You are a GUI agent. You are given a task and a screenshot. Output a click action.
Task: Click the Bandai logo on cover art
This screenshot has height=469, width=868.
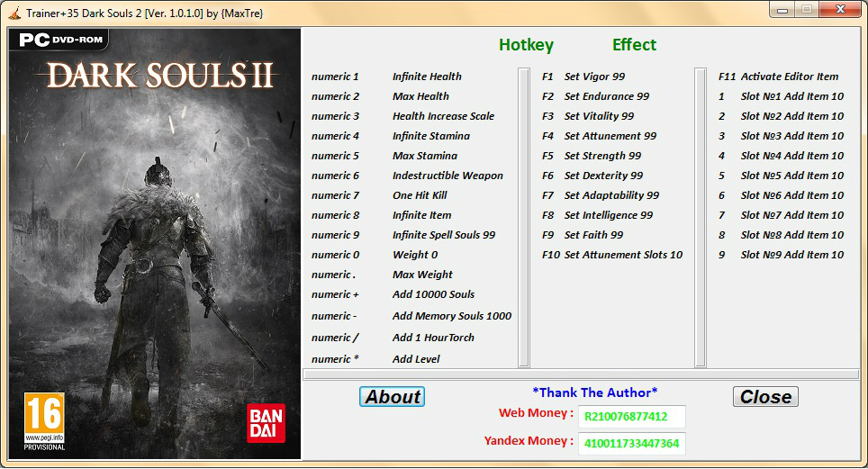click(266, 424)
